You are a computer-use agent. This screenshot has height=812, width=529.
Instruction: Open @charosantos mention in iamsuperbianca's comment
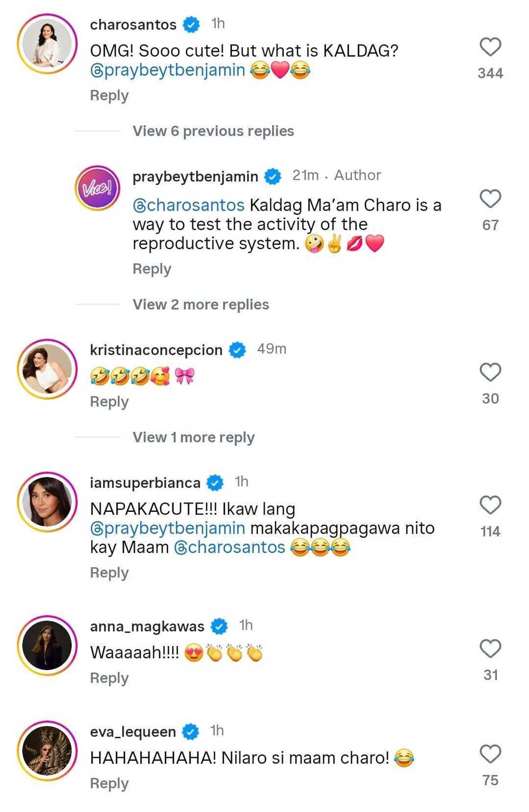pyautogui.click(x=230, y=547)
